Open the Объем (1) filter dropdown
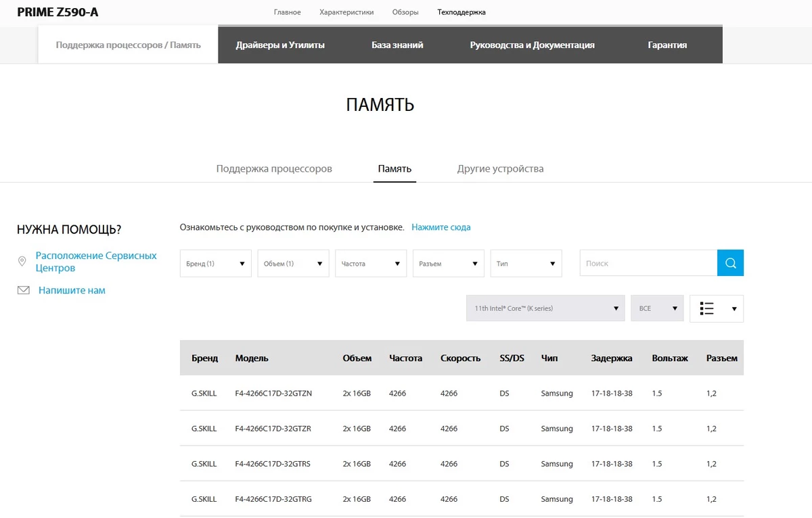 coord(293,263)
